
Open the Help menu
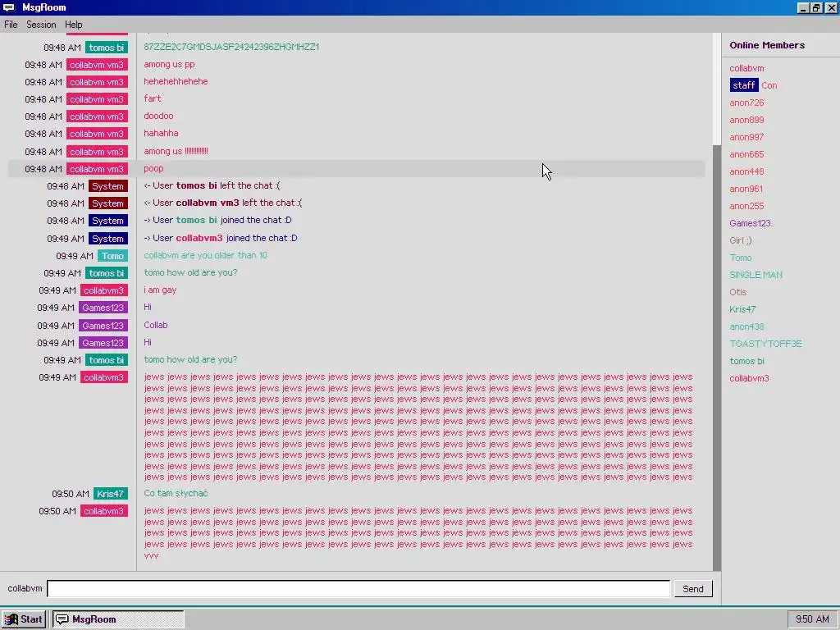pos(73,25)
